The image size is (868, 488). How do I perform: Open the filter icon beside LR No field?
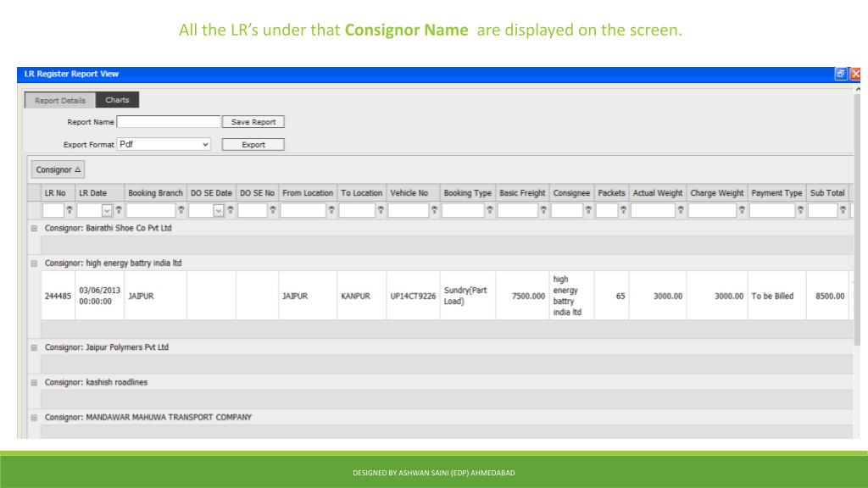70,210
